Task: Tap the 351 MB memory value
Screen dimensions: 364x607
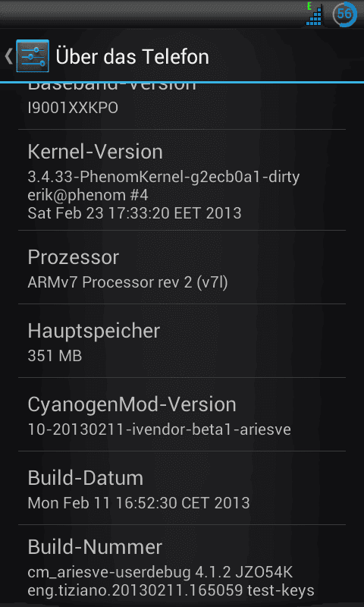Action: point(55,356)
